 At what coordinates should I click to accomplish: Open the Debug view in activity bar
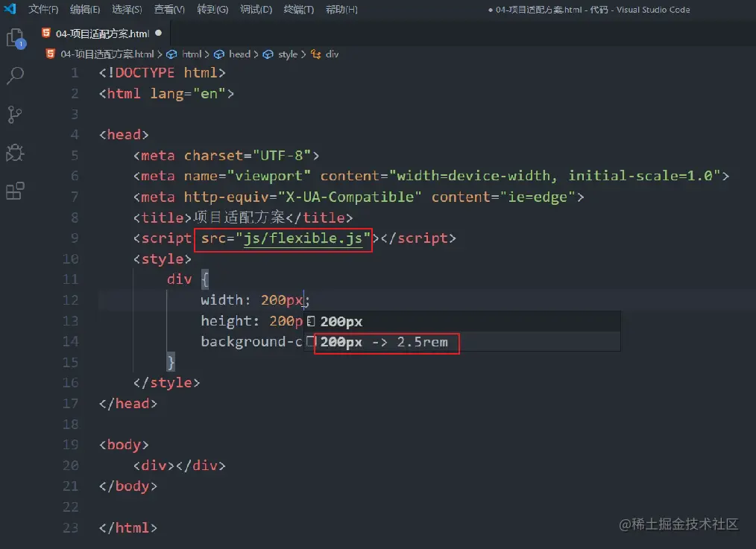point(15,153)
